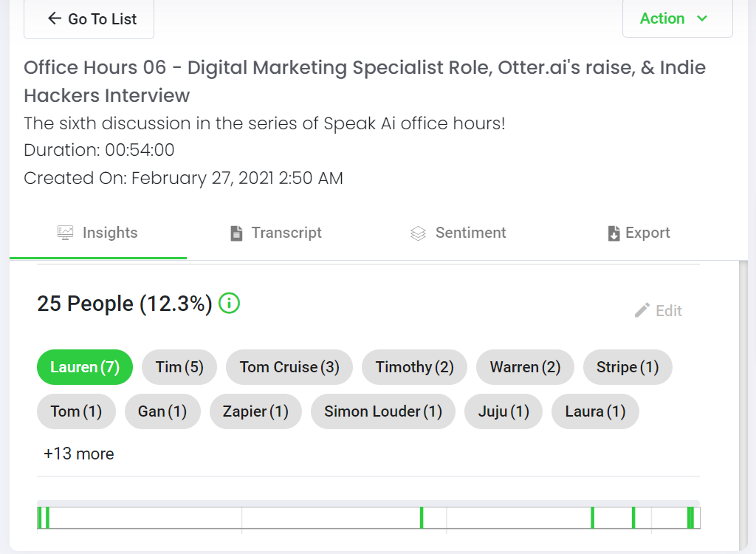756x554 pixels.
Task: Select the Juju (1) tag
Action: (504, 411)
